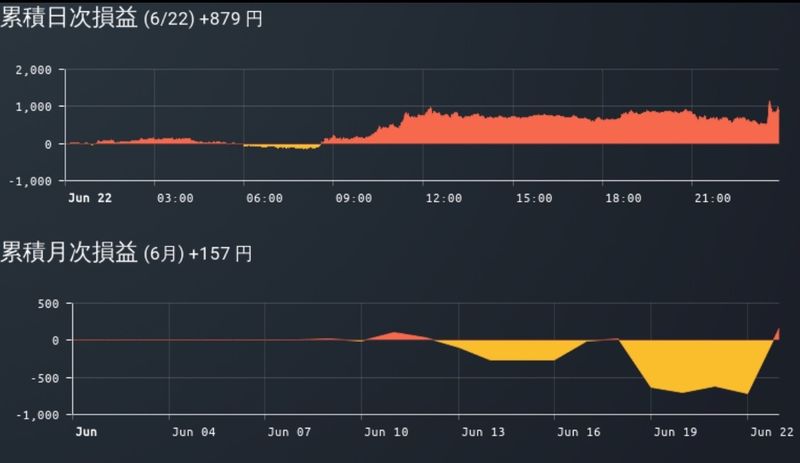This screenshot has height=463, width=800.
Task: Select the 21:00 time axis label
Action: pos(712,199)
